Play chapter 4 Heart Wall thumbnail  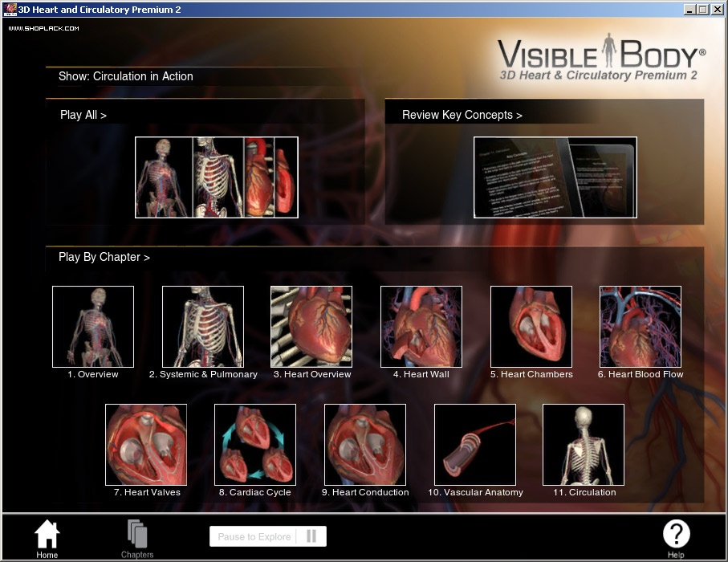click(421, 327)
